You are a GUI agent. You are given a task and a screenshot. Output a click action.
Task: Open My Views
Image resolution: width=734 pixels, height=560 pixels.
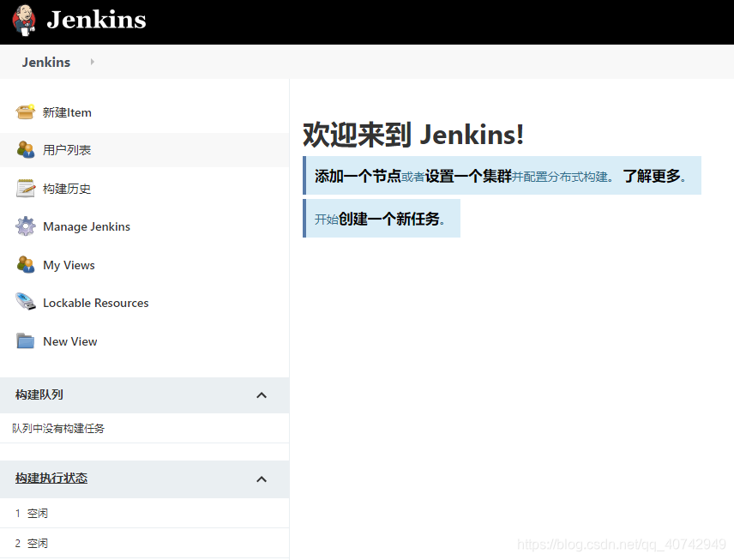tap(69, 265)
